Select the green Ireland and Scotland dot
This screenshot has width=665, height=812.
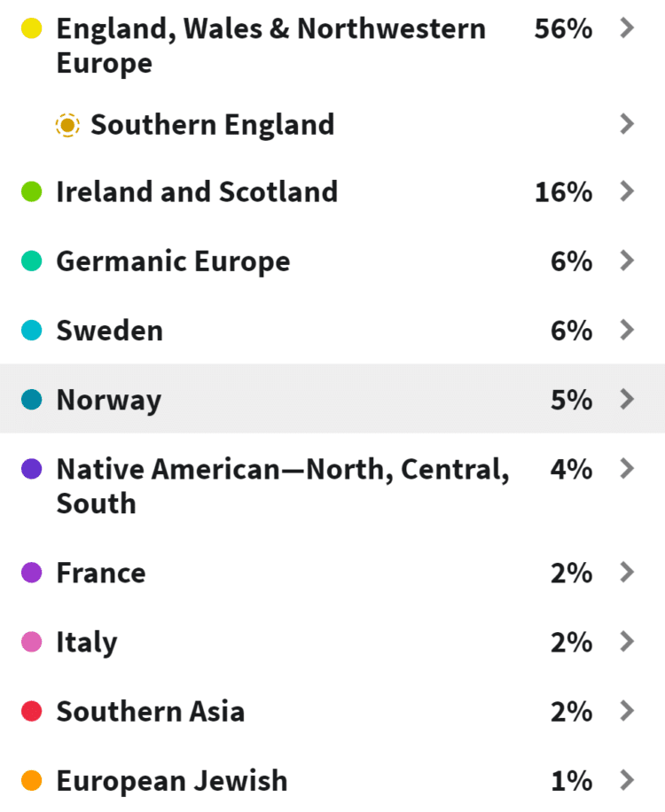click(x=33, y=191)
